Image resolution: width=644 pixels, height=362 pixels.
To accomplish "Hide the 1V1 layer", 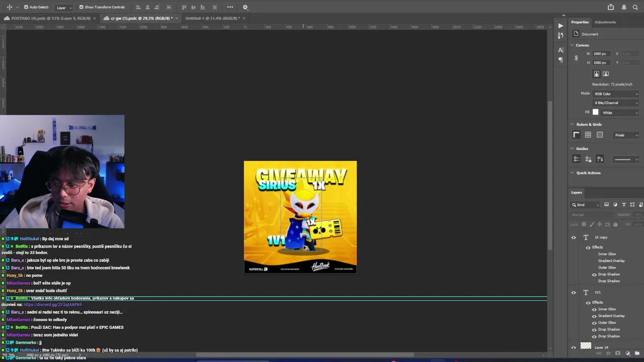I will click(574, 293).
